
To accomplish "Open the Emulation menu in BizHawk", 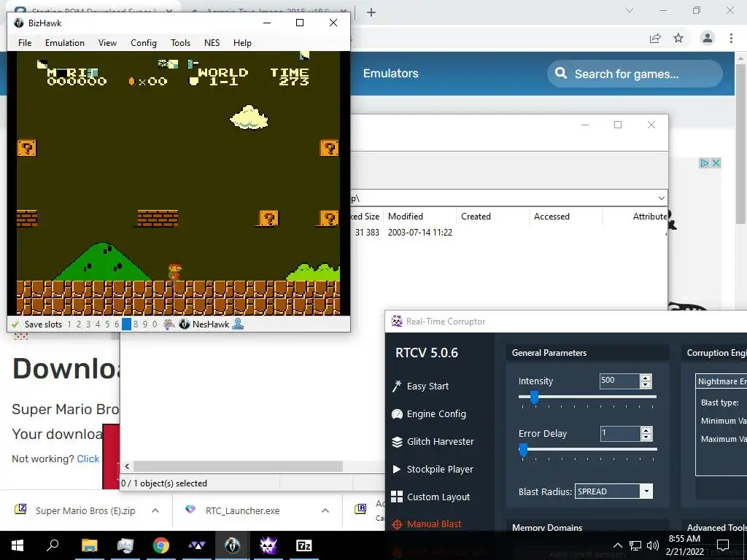I will point(65,43).
